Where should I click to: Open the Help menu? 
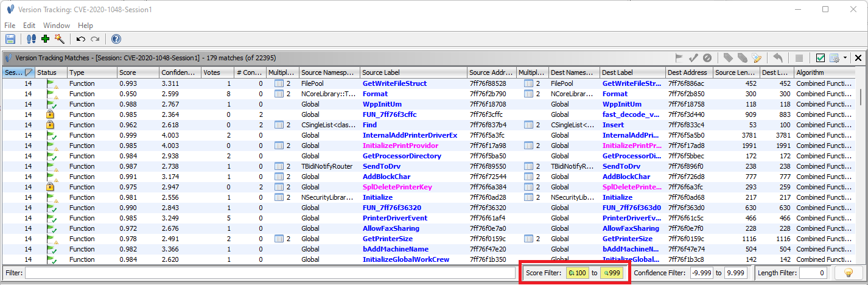tap(86, 26)
